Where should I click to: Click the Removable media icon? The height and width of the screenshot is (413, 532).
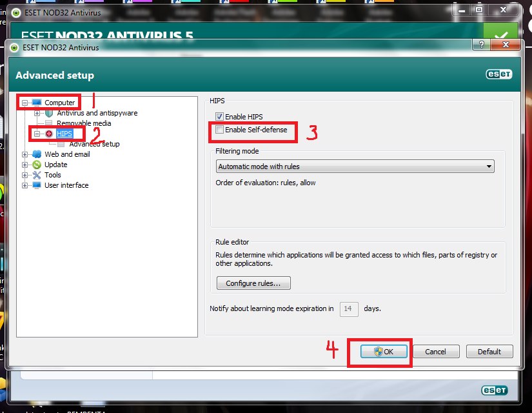tap(49, 123)
